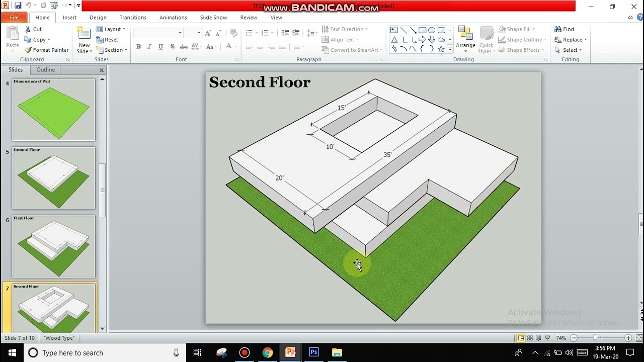Toggle underline formatting

[160, 46]
